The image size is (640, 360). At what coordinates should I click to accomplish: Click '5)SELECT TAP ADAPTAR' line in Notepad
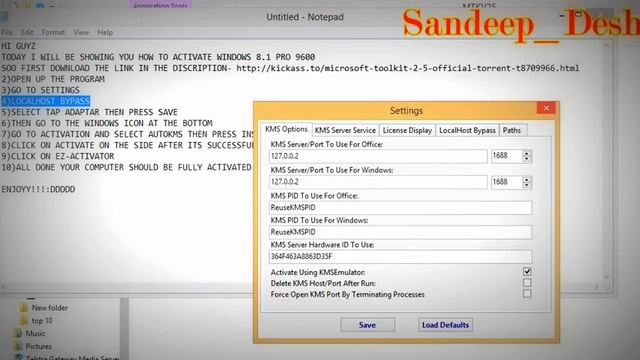click(x=89, y=112)
